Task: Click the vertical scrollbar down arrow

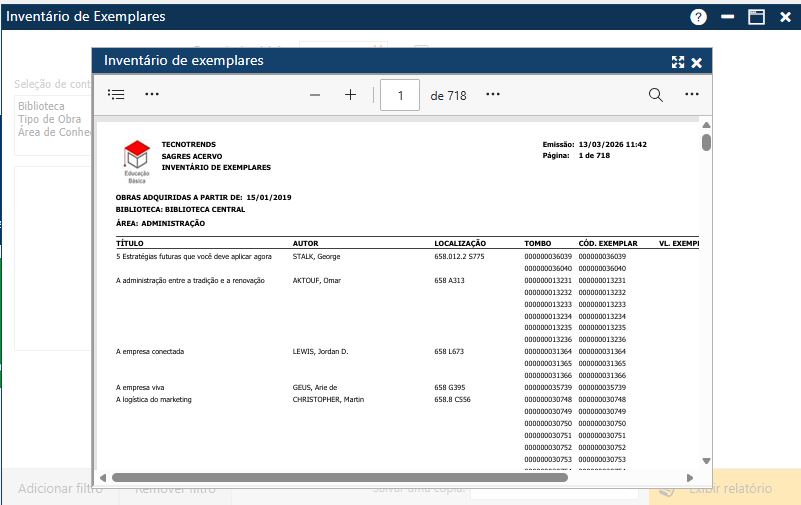Action: 706,461
